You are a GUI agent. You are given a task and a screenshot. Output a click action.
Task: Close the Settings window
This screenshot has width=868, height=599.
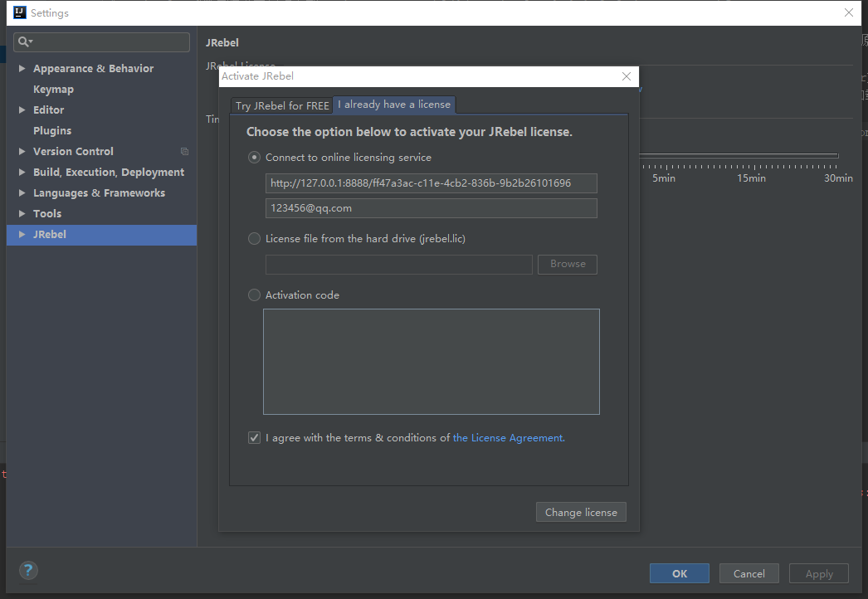pos(849,12)
